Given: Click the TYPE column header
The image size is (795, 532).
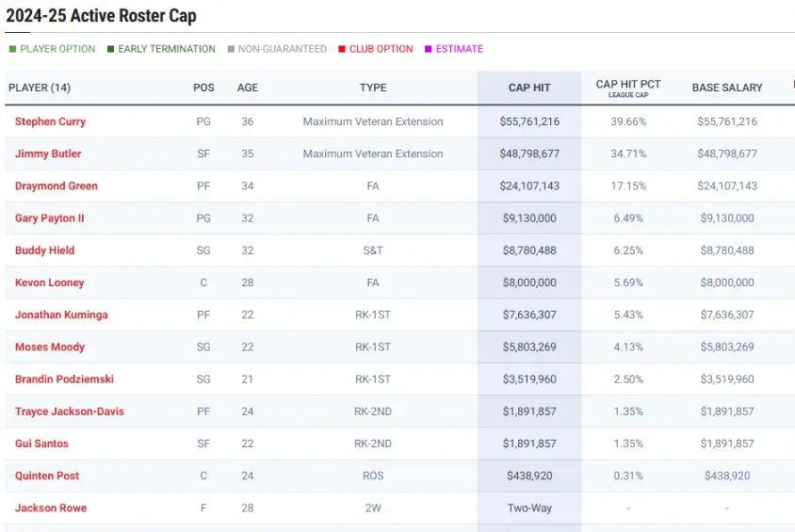Looking at the screenshot, I should (x=373, y=88).
